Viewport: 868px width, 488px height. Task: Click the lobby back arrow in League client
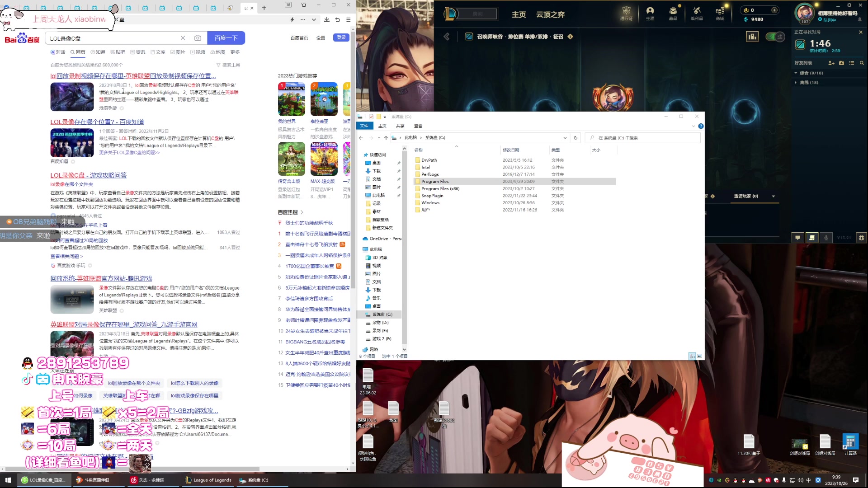pos(447,37)
